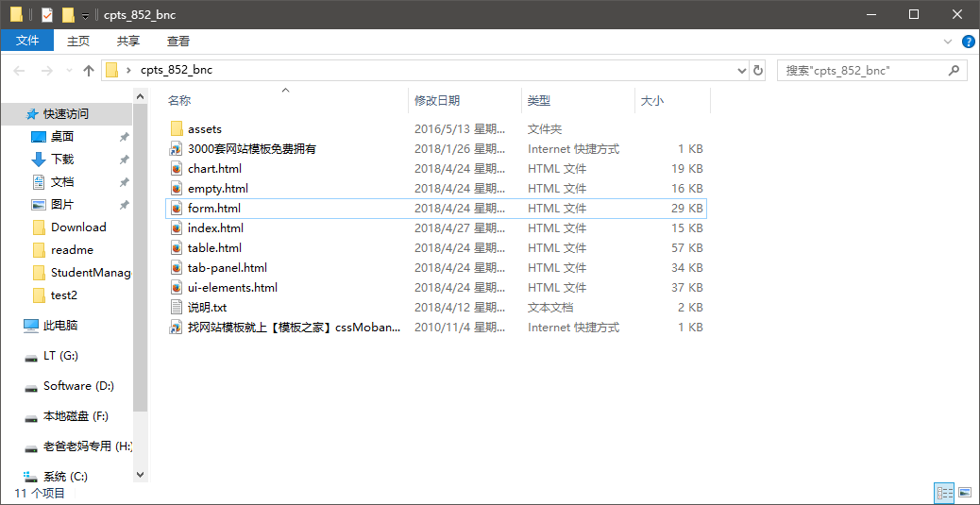Viewport: 980px width, 505px height.
Task: Click sidebar scrollbar down arrow
Action: (x=140, y=475)
